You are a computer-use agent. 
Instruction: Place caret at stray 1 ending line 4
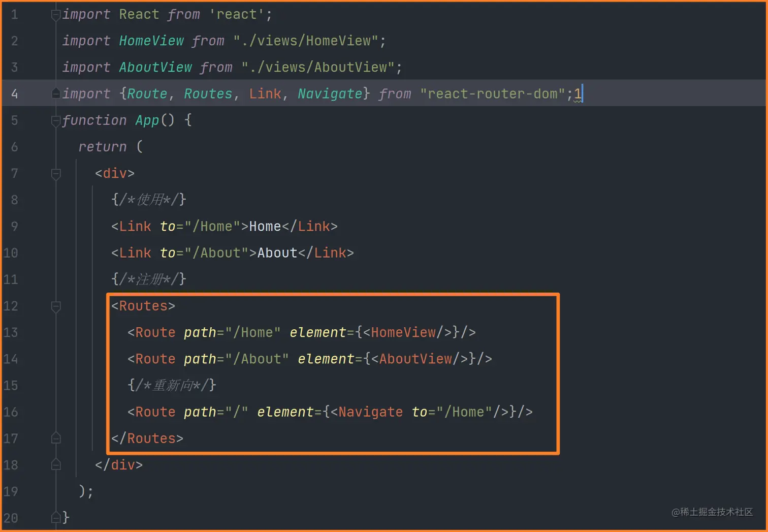[578, 93]
